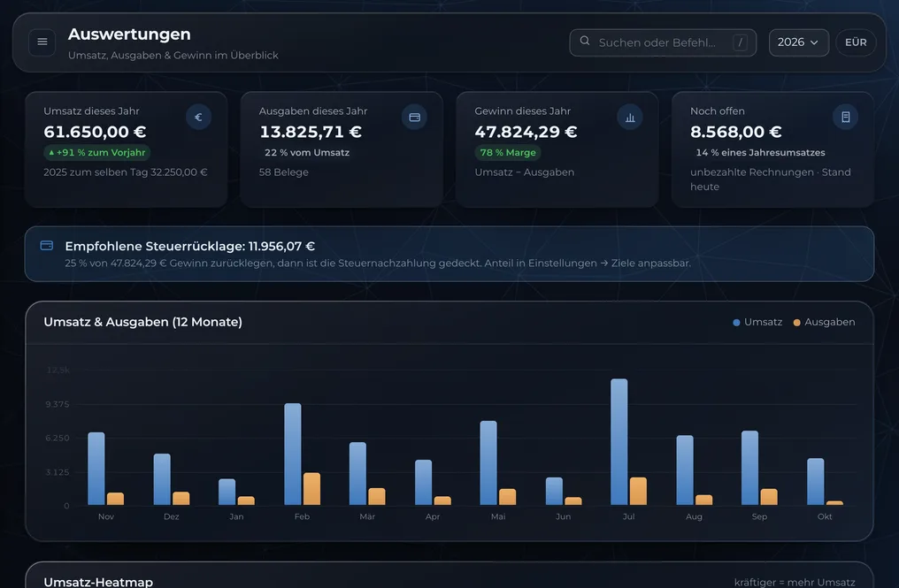Click the card icon on Ausgaben card
This screenshot has width=899, height=588.
coord(414,117)
